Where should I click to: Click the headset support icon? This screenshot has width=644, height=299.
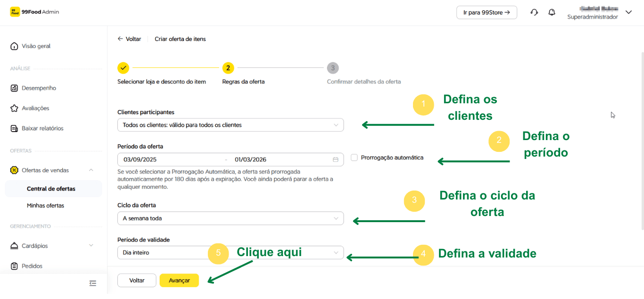(534, 12)
